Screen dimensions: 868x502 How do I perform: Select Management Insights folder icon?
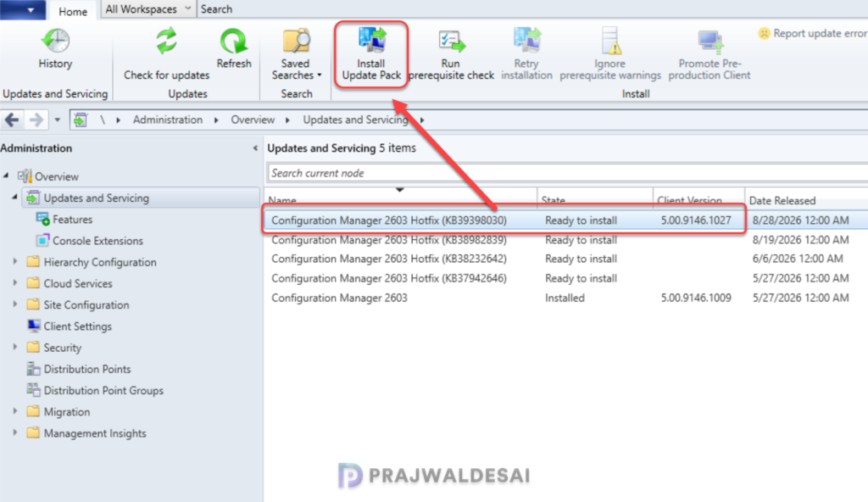(x=33, y=432)
